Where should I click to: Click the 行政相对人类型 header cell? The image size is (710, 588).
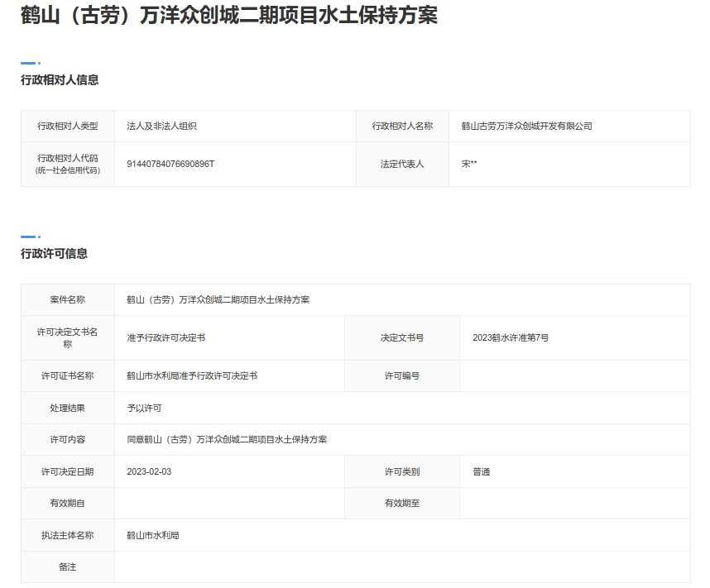[x=67, y=127]
